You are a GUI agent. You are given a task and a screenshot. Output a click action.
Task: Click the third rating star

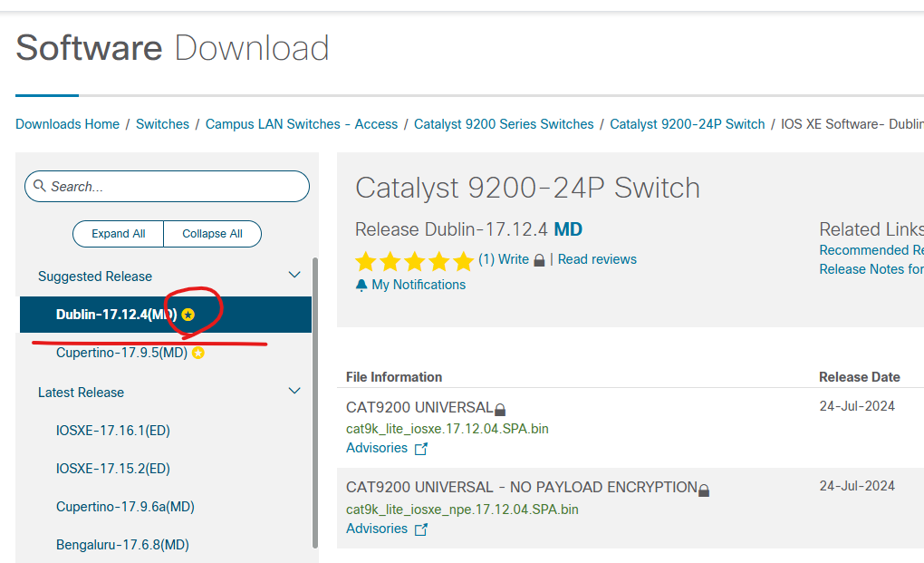click(x=415, y=260)
